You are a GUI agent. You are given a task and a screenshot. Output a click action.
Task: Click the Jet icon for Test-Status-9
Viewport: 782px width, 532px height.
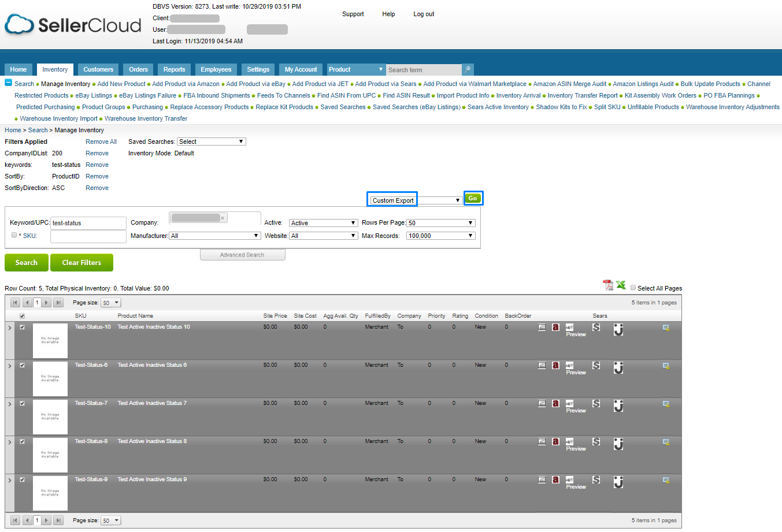(x=618, y=482)
